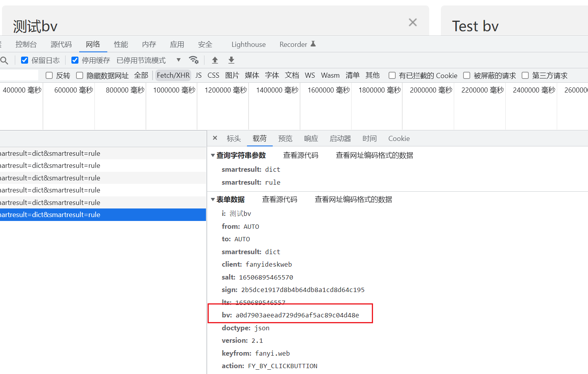588x374 pixels.
Task: Check the 反转 filter option
Action: pyautogui.click(x=49, y=75)
